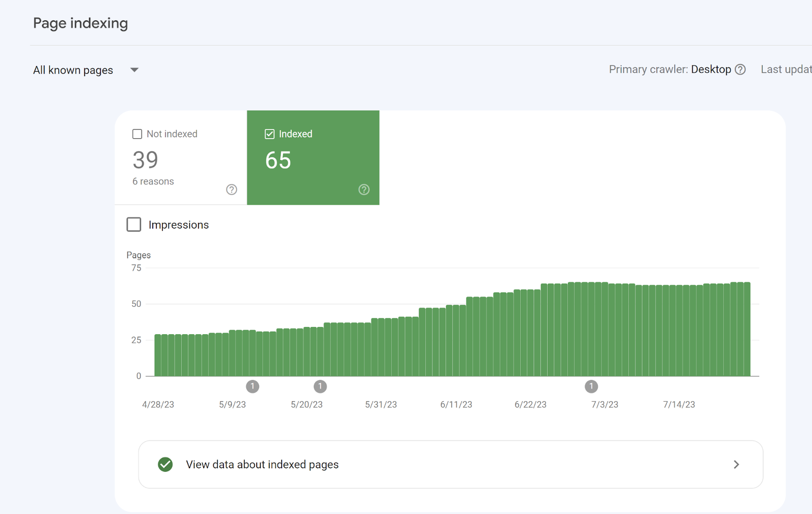Click the help icon in Indexed card
This screenshot has width=812, height=514.
tap(364, 189)
